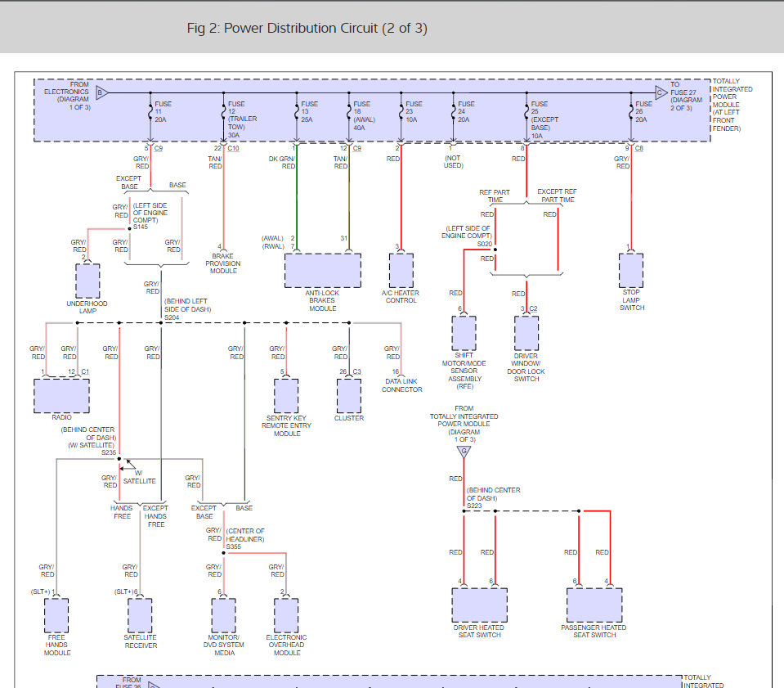Click the Radio component box
The height and width of the screenshot is (688, 784).
(61, 396)
